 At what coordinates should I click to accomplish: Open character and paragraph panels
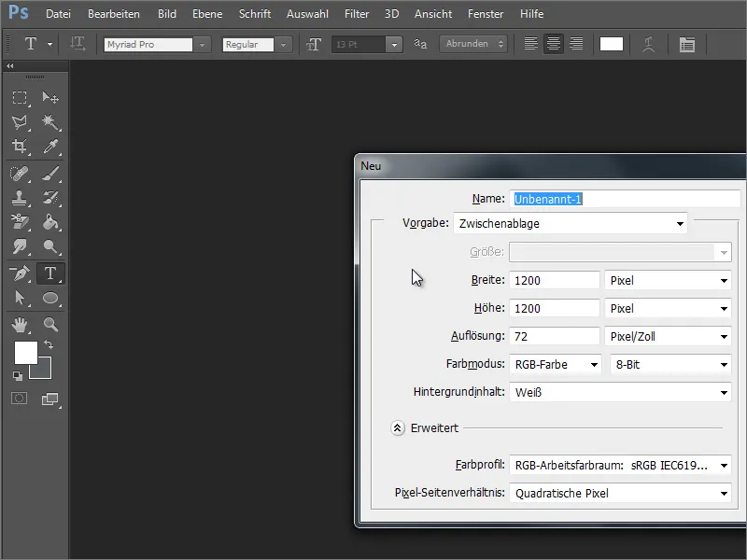686,44
